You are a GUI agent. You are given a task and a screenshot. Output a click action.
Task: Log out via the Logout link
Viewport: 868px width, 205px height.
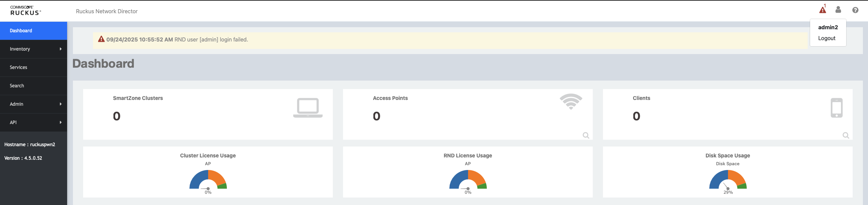[x=826, y=38]
